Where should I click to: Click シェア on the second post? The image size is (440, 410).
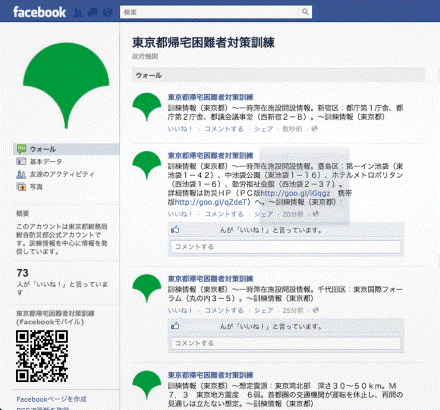click(x=264, y=214)
